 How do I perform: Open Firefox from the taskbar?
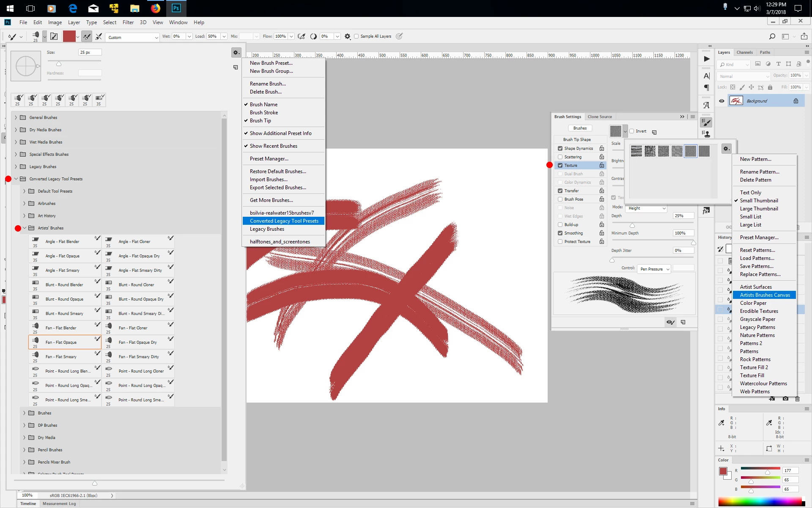pos(156,8)
